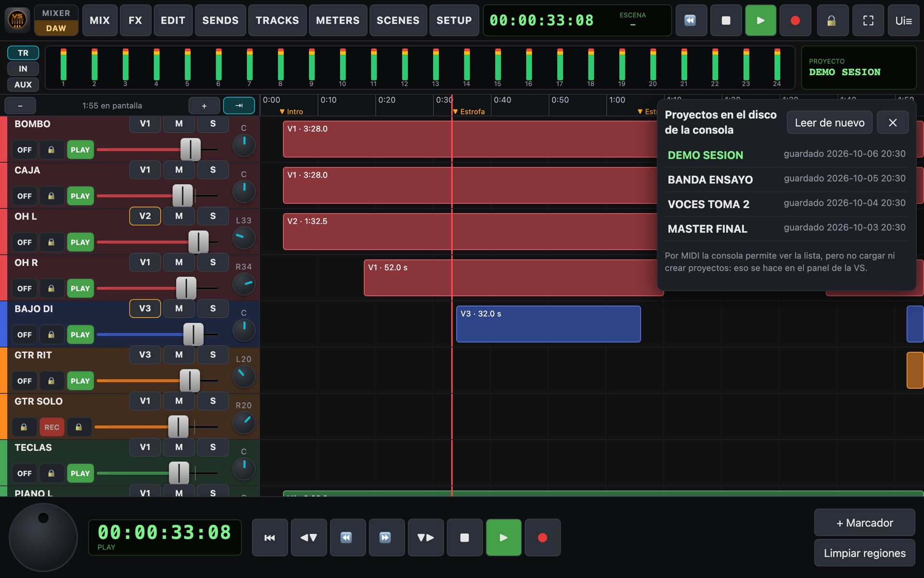Open V1 virtual track selector on TECLAS
The height and width of the screenshot is (578, 924).
pos(145,447)
